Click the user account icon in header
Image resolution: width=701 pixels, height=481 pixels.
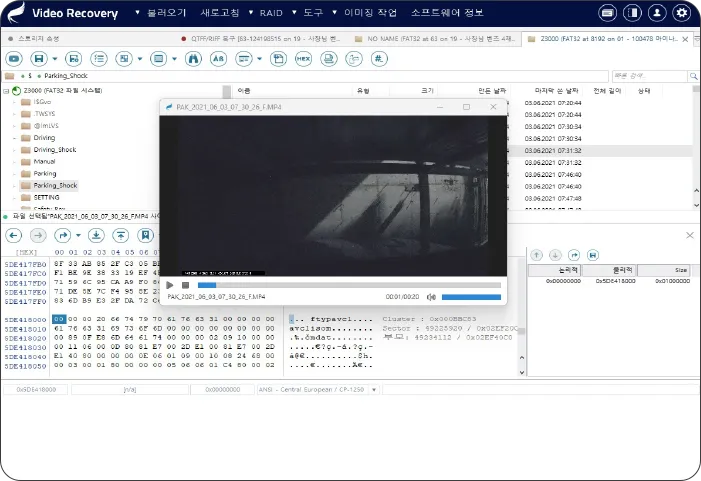pyautogui.click(x=656, y=13)
